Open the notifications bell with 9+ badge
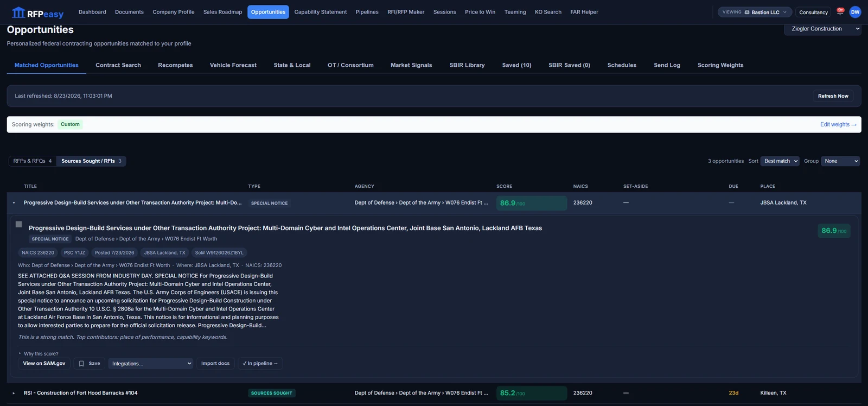Viewport: 868px width, 406px height. tap(840, 11)
